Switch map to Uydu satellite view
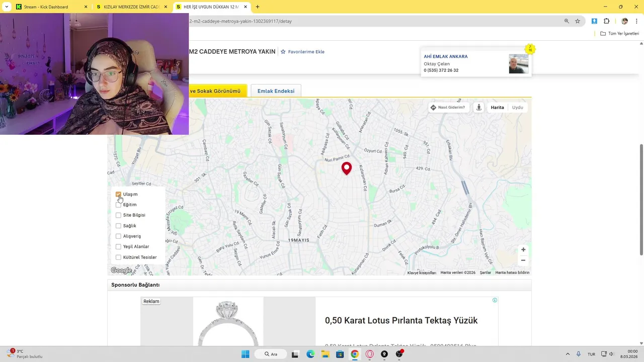The height and width of the screenshot is (362, 644). click(x=518, y=108)
